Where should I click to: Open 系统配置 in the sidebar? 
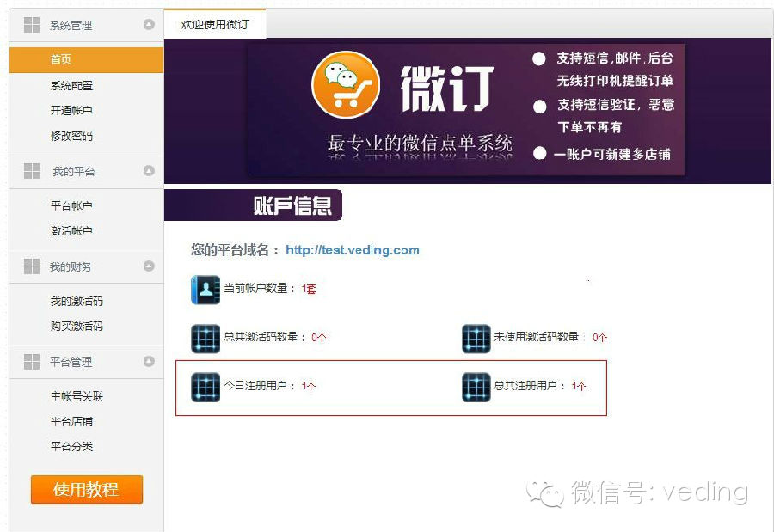pos(71,86)
